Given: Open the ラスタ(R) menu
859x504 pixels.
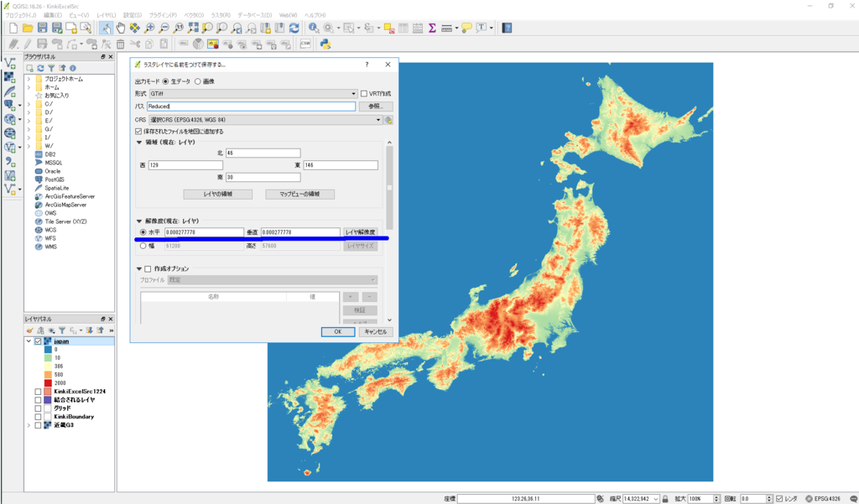Looking at the screenshot, I should 221,15.
